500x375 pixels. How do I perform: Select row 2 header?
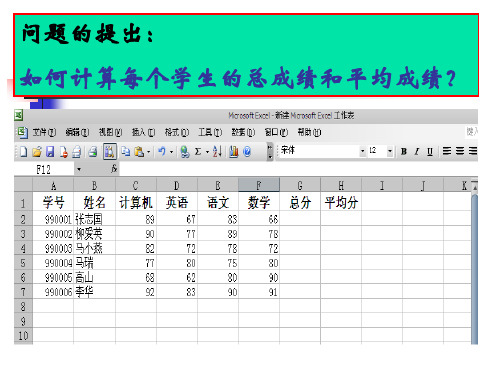pos(23,219)
